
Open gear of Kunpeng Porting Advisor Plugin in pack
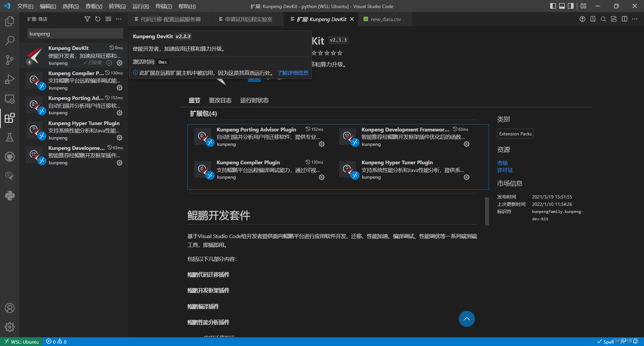322,144
